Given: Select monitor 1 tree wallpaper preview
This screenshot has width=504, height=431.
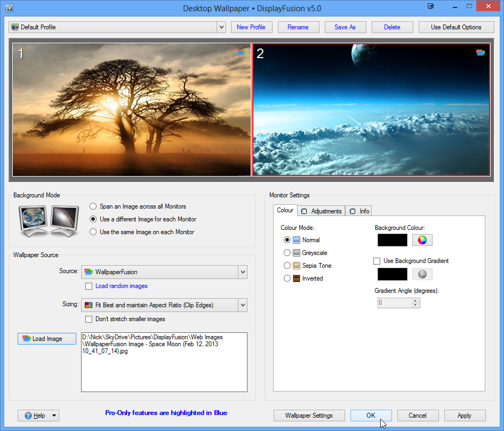Looking at the screenshot, I should 132,109.
